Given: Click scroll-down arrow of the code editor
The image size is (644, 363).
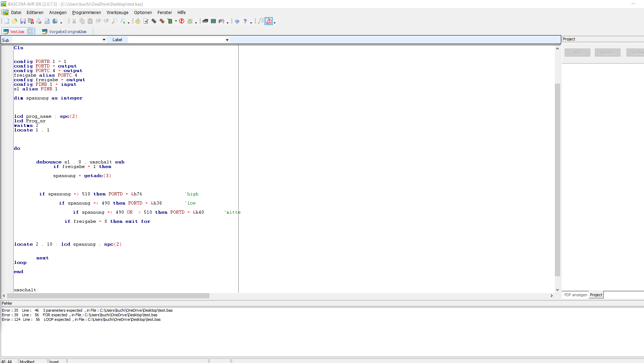Looking at the screenshot, I should [557, 290].
